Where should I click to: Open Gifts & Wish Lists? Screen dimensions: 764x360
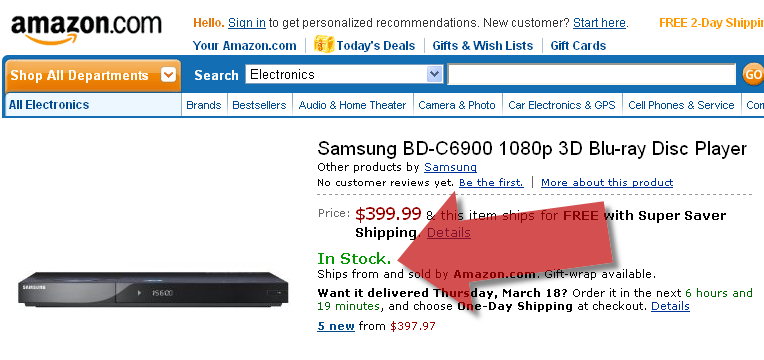click(482, 46)
